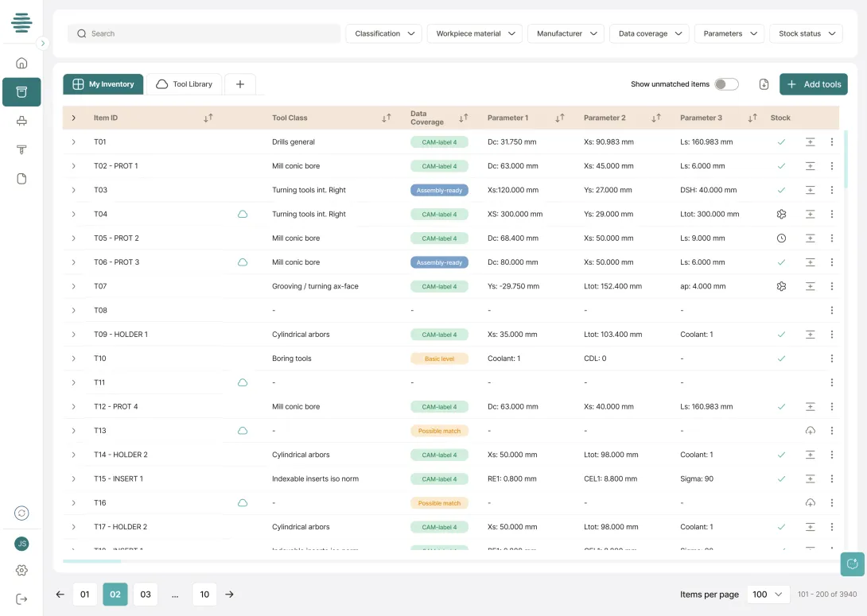Click the cloud upload icon for item T13
Viewport: 867px width, 616px height.
[811, 430]
